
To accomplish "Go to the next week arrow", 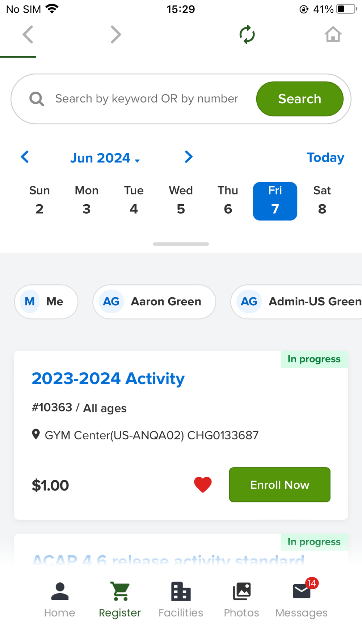I will pyautogui.click(x=189, y=157).
